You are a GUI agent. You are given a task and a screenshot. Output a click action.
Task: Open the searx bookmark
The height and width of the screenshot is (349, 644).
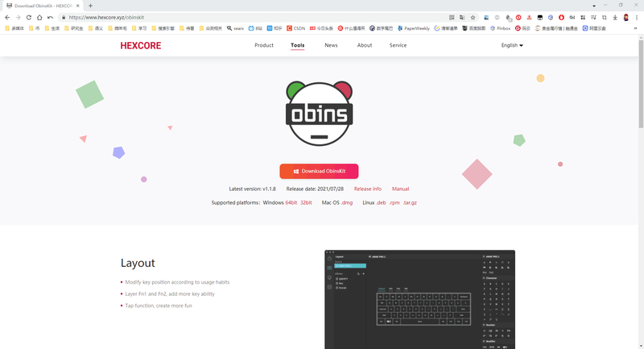coord(235,28)
